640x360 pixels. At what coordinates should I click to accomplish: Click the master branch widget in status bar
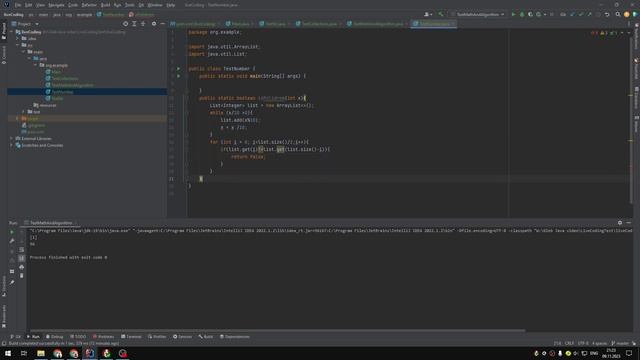(620, 344)
